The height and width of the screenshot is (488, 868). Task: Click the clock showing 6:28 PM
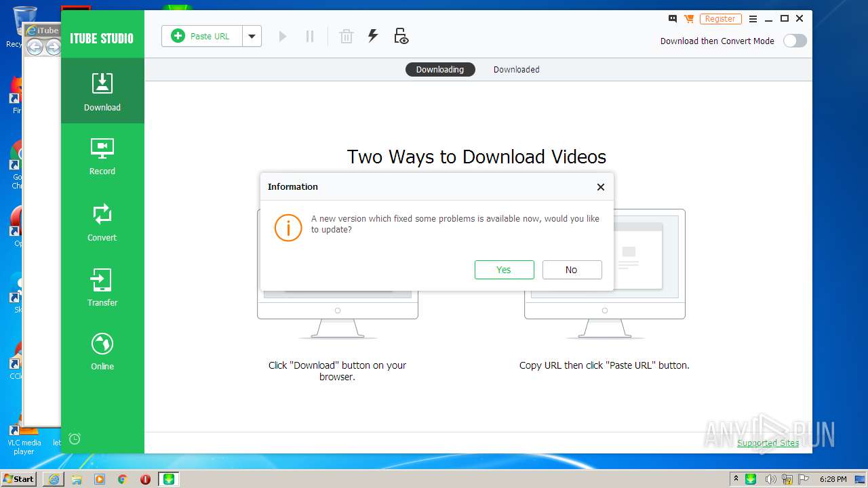(833, 479)
